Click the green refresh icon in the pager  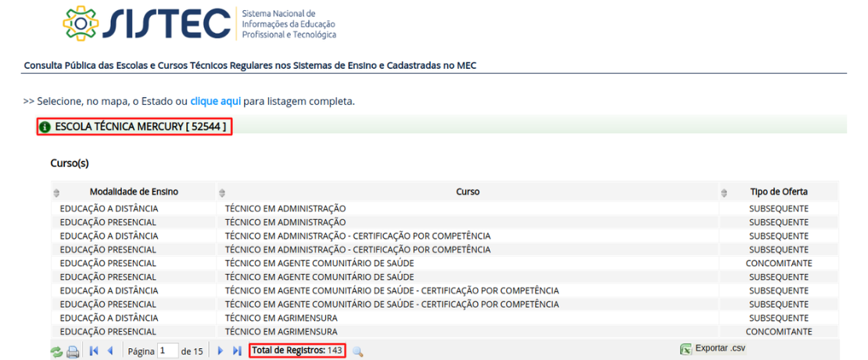coord(56,351)
